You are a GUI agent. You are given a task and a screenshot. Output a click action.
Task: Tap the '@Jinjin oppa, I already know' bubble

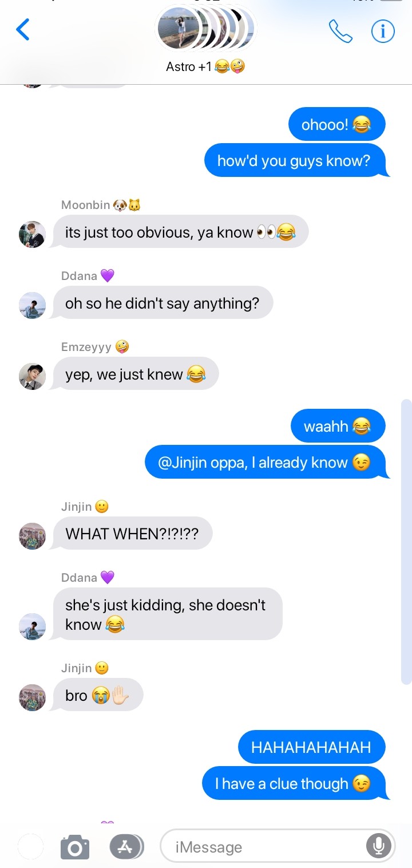(x=266, y=462)
